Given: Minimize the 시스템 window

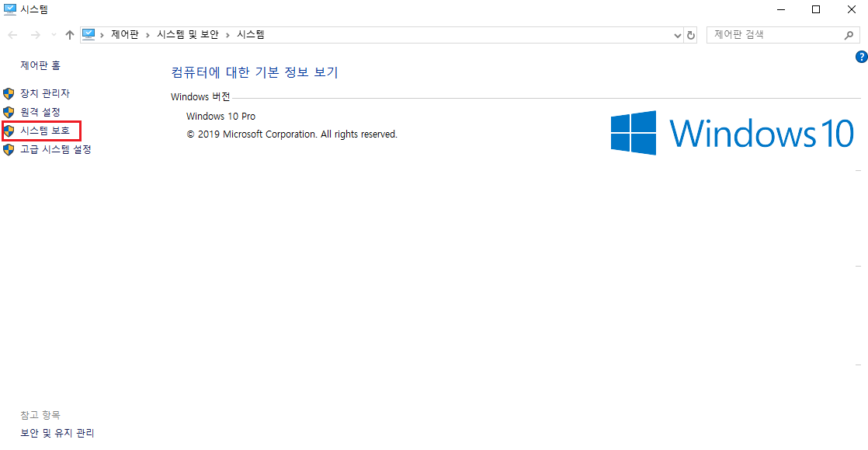Looking at the screenshot, I should click(x=780, y=9).
